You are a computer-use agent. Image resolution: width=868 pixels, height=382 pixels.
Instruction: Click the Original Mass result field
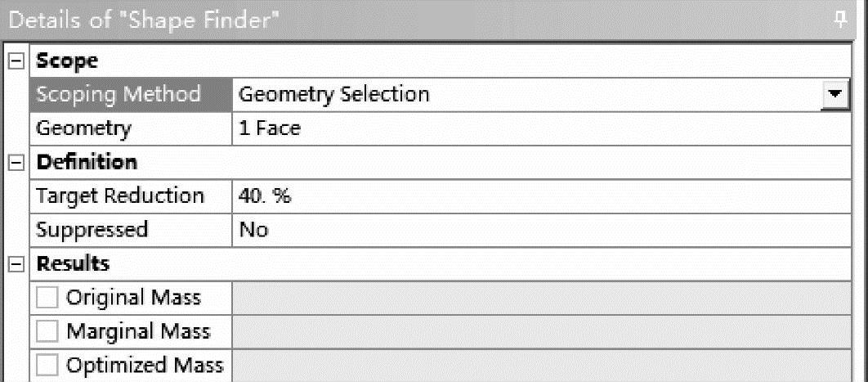pos(548,298)
